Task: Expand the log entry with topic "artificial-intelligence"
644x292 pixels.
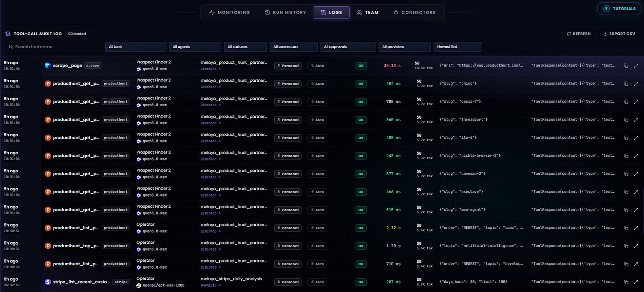Action: 636,246
